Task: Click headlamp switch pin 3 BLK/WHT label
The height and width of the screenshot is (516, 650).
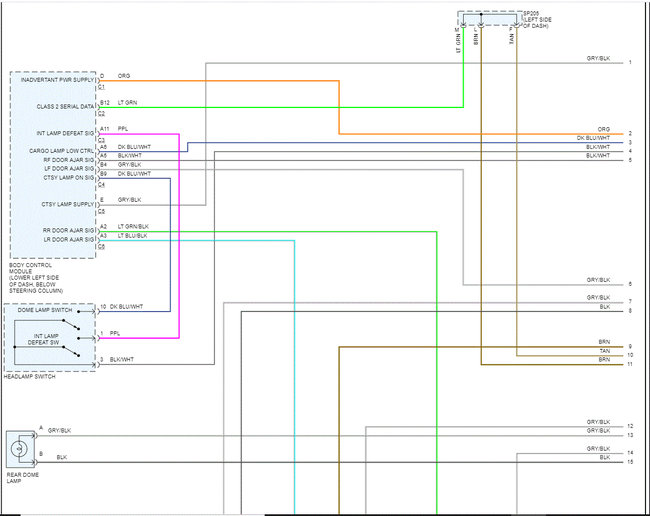Action: [121, 359]
